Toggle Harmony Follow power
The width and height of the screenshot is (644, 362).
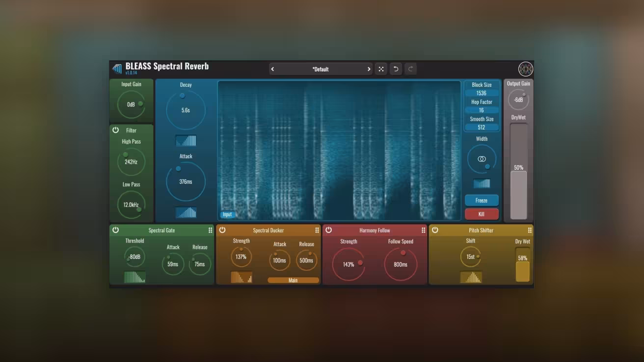pos(328,230)
